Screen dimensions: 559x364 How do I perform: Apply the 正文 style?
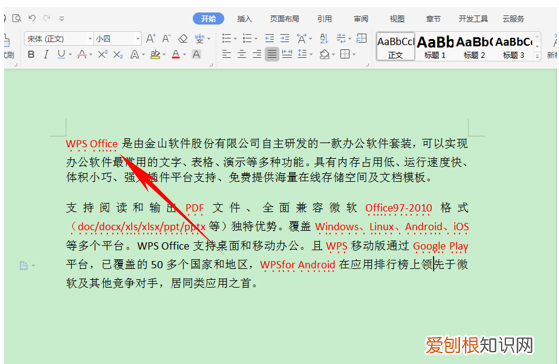(396, 46)
